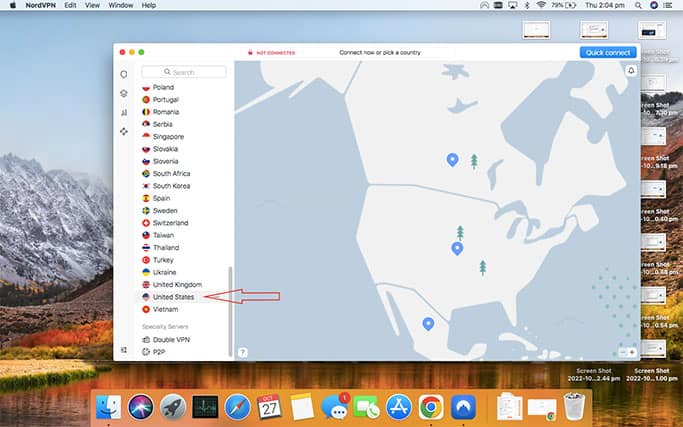Open the Edit menu
The image size is (683, 427).
point(70,5)
